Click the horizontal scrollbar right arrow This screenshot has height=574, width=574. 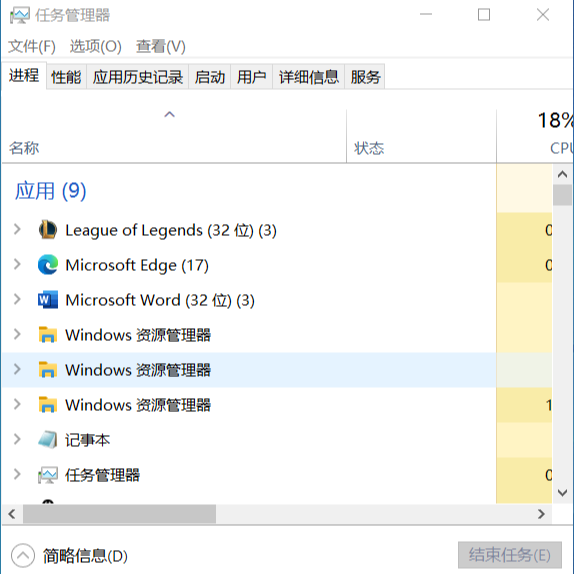pyautogui.click(x=541, y=514)
